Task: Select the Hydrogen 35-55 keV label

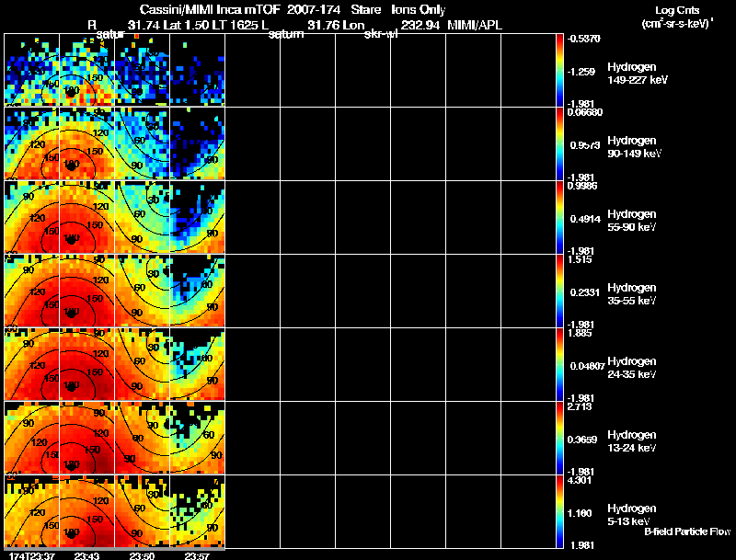Action: pyautogui.click(x=632, y=294)
